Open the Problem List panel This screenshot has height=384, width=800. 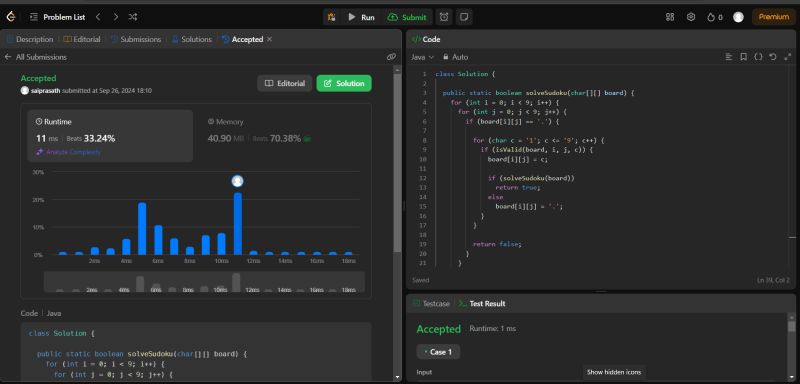pos(57,17)
